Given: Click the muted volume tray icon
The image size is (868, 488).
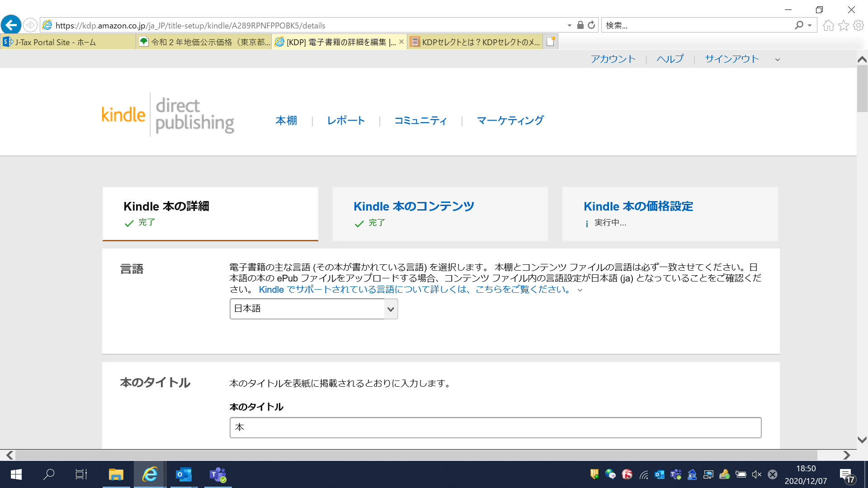Looking at the screenshot, I should (x=756, y=474).
